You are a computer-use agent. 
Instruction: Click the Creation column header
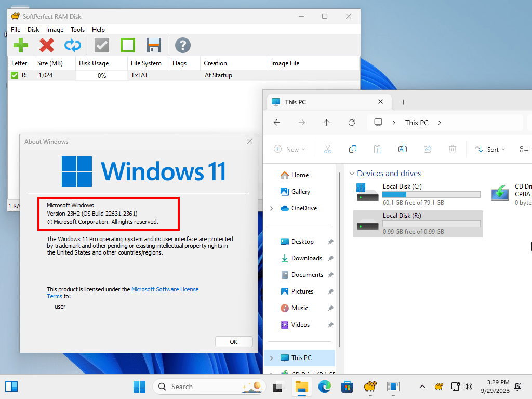pos(234,63)
